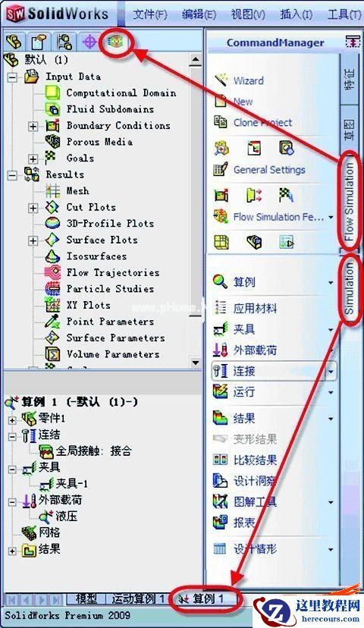Viewport: 364px width, 628px height.
Task: Expand the Boundary Conditions tree node
Action: [x=33, y=126]
